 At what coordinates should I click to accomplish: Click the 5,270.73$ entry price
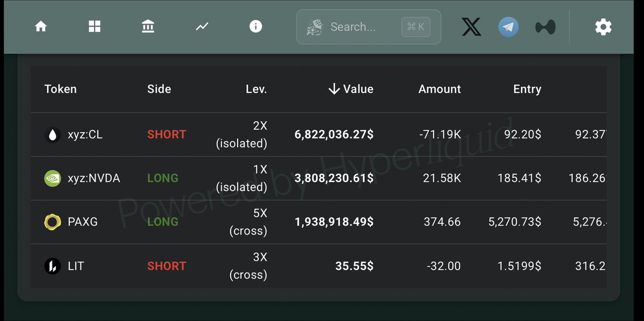point(515,222)
